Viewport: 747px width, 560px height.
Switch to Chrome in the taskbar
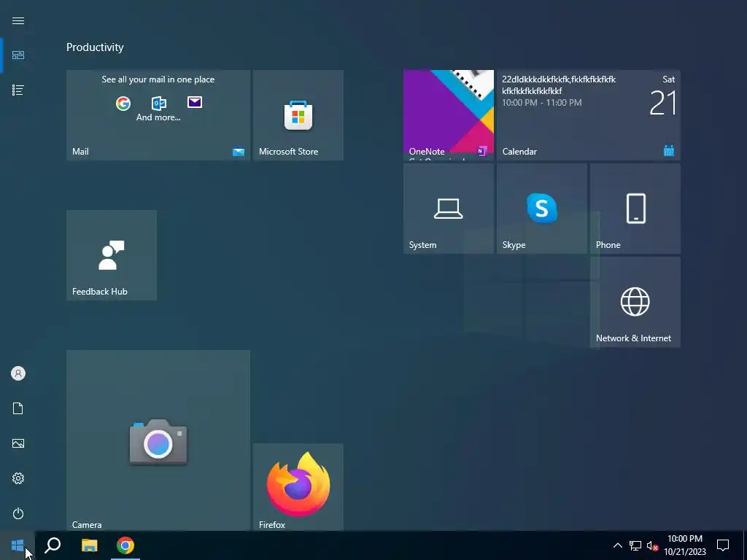pyautogui.click(x=125, y=545)
